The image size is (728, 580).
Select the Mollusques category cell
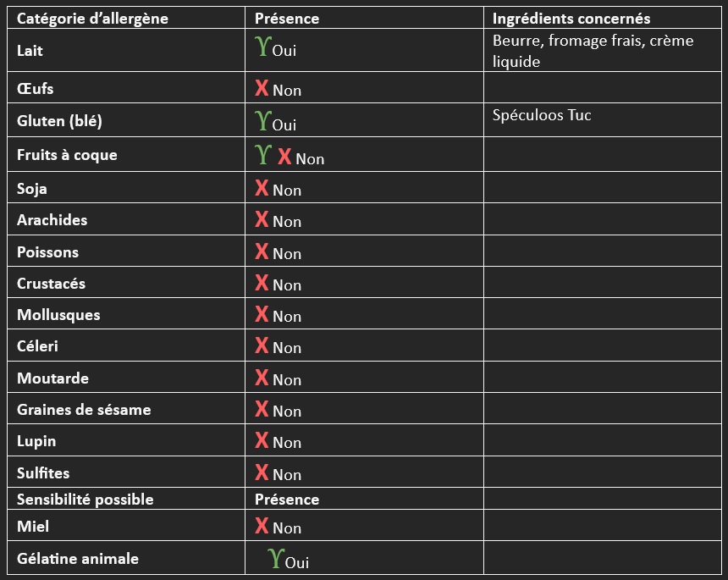[x=126, y=314]
